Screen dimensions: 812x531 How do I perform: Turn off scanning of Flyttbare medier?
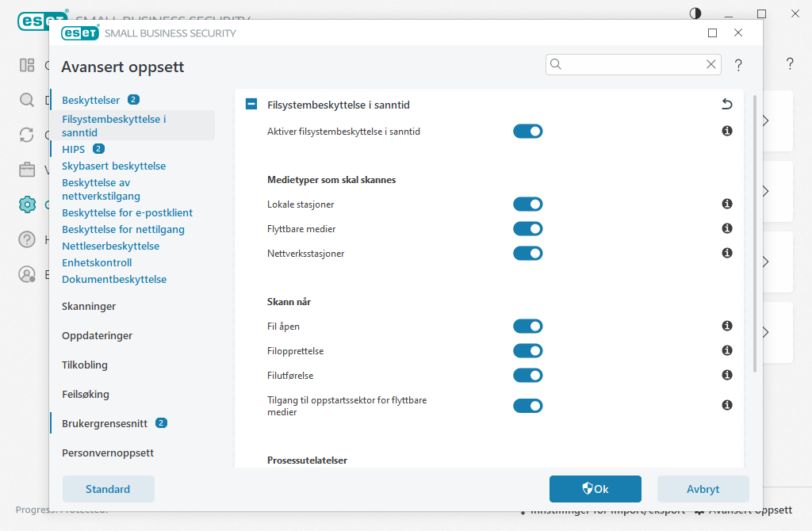pos(528,228)
